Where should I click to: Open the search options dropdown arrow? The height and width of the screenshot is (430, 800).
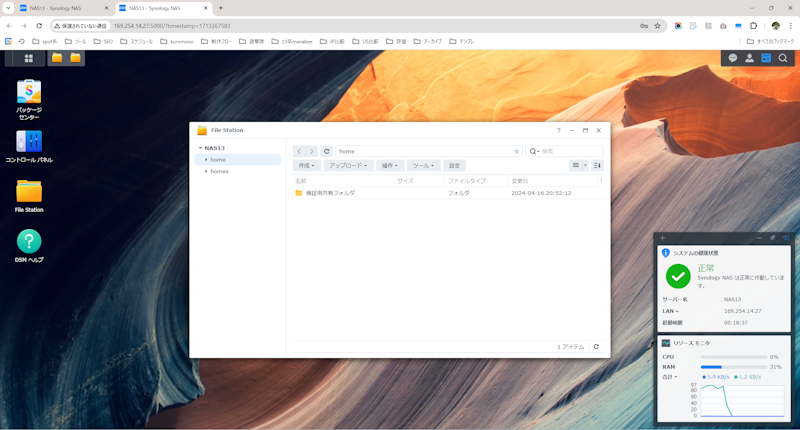coord(538,151)
